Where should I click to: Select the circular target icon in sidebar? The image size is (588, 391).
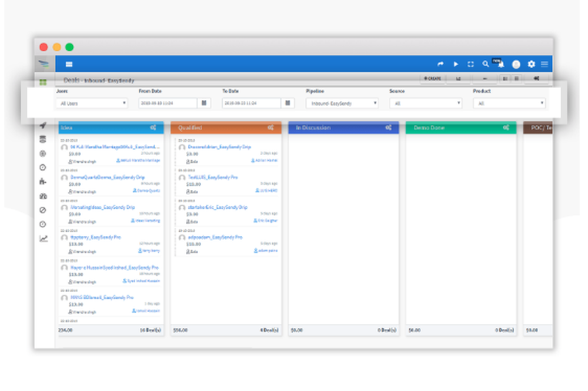coord(43,153)
